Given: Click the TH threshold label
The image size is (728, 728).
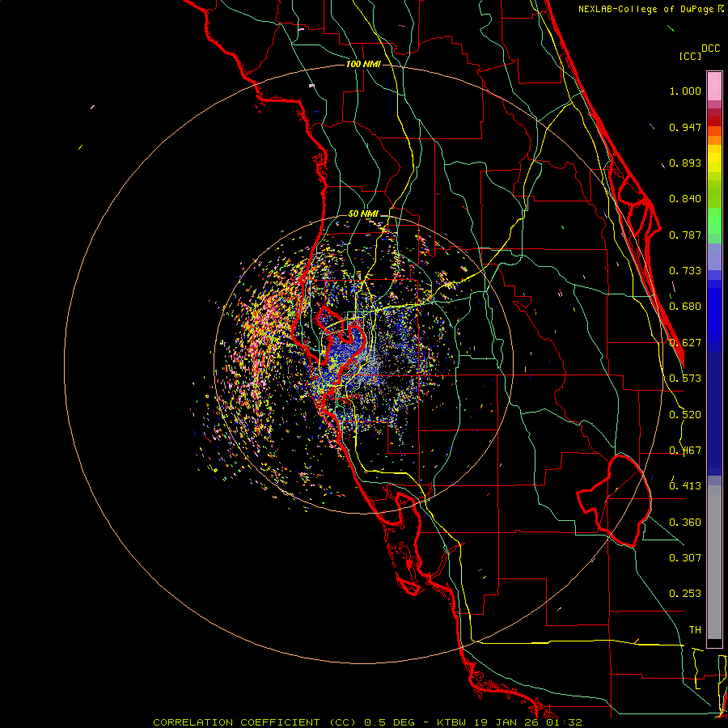Looking at the screenshot, I should (695, 630).
